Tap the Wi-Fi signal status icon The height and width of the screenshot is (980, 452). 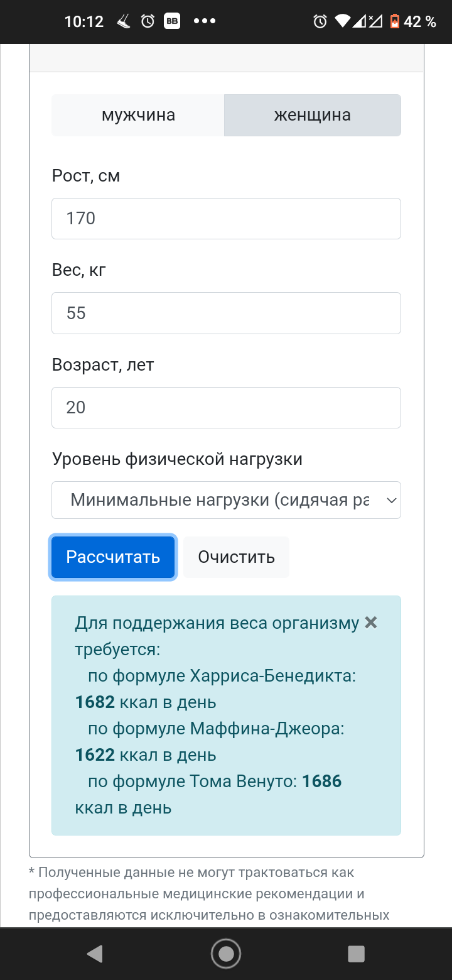click(342, 21)
